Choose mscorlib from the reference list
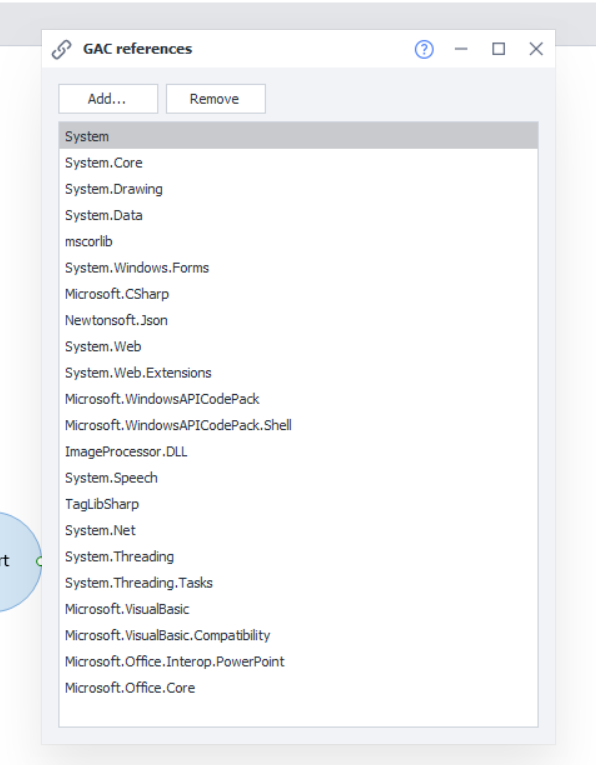 298,242
